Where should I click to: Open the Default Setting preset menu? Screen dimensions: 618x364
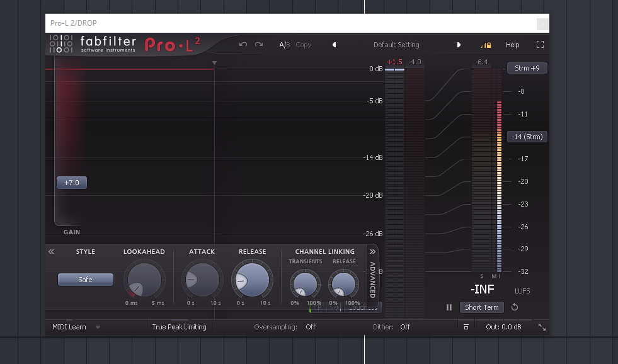coord(396,45)
